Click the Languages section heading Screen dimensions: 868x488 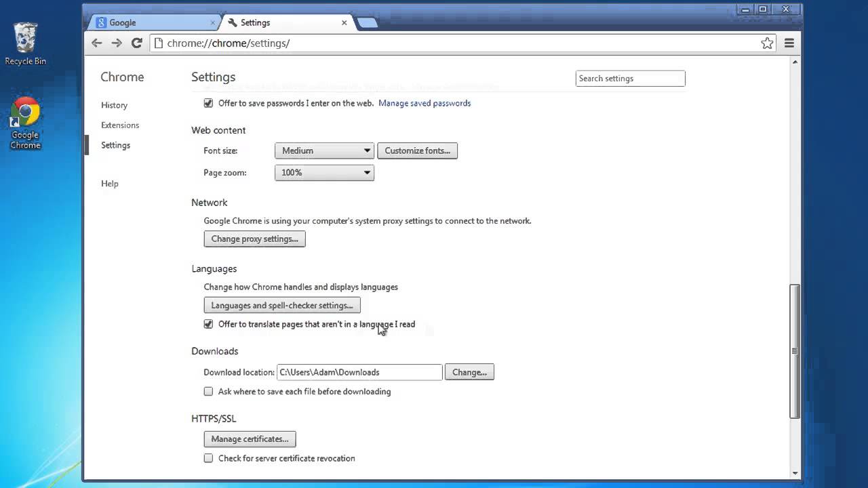(x=214, y=269)
